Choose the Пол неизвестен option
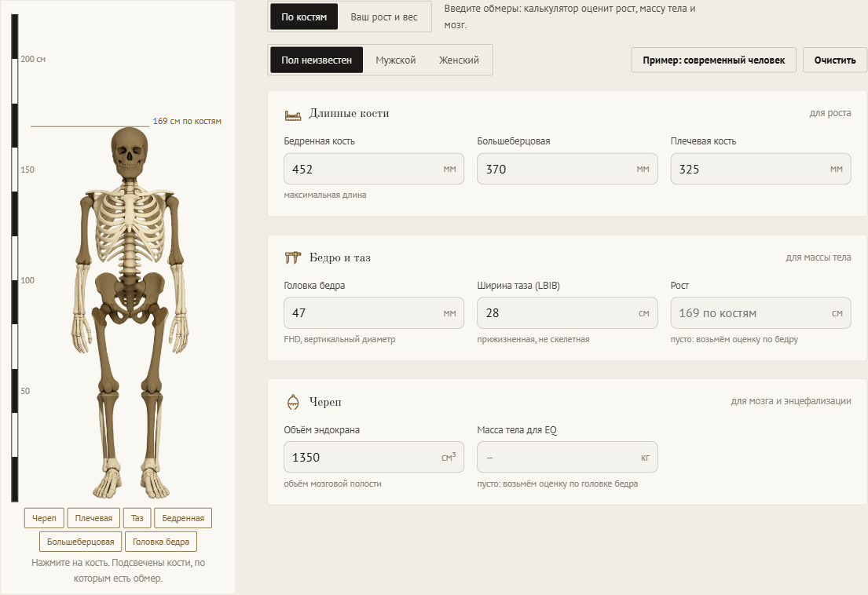868x595 pixels. (317, 60)
